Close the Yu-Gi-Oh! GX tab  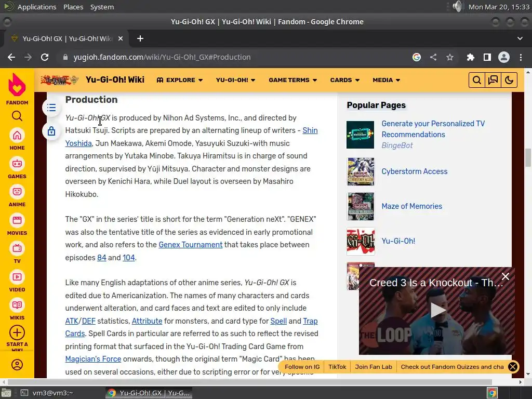tap(121, 38)
